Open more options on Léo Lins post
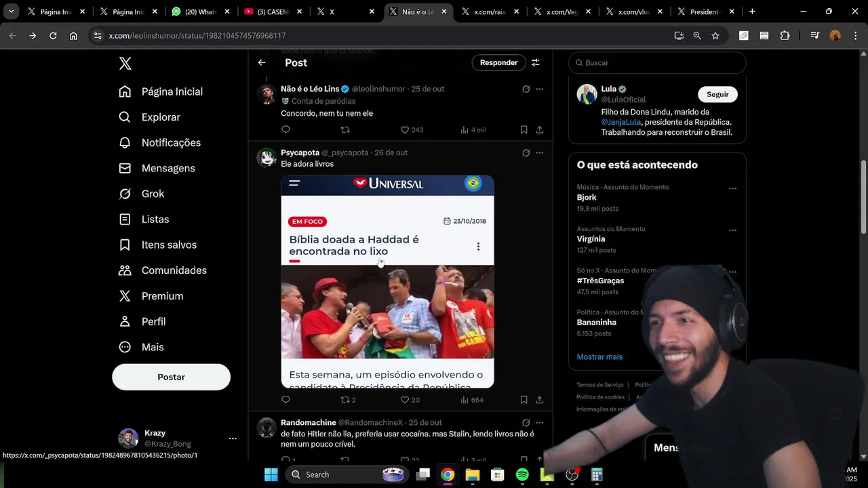This screenshot has height=488, width=868. click(x=540, y=89)
